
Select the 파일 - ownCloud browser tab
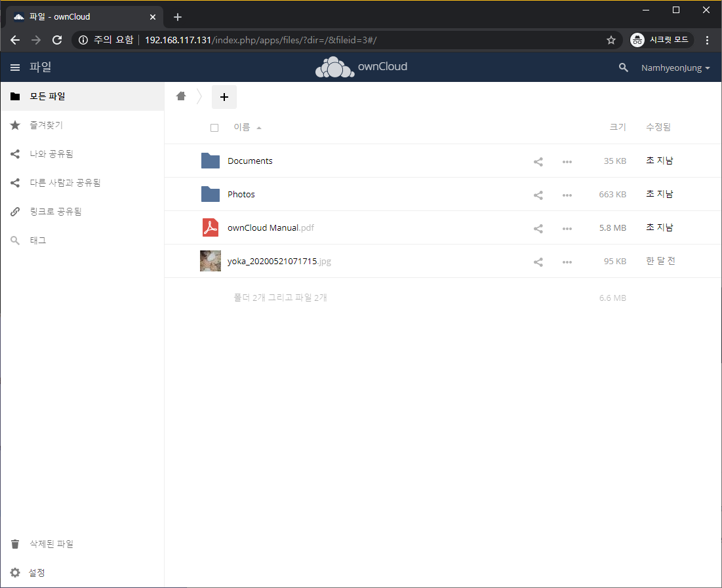(x=85, y=17)
